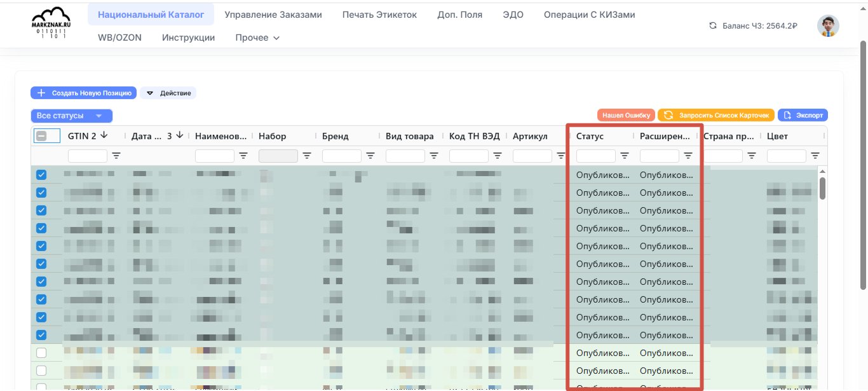The width and height of the screenshot is (868, 391).
Task: Open the user avatar profile menu
Action: tap(827, 26)
